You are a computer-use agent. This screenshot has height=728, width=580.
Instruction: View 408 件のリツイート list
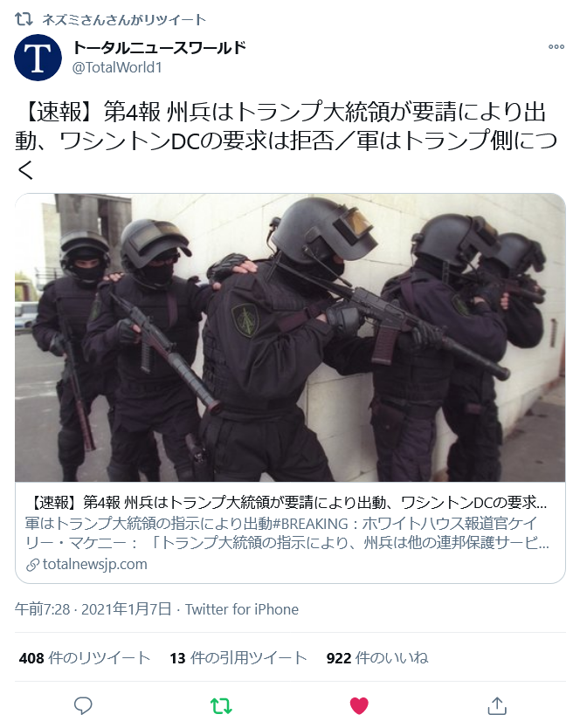pos(85,658)
